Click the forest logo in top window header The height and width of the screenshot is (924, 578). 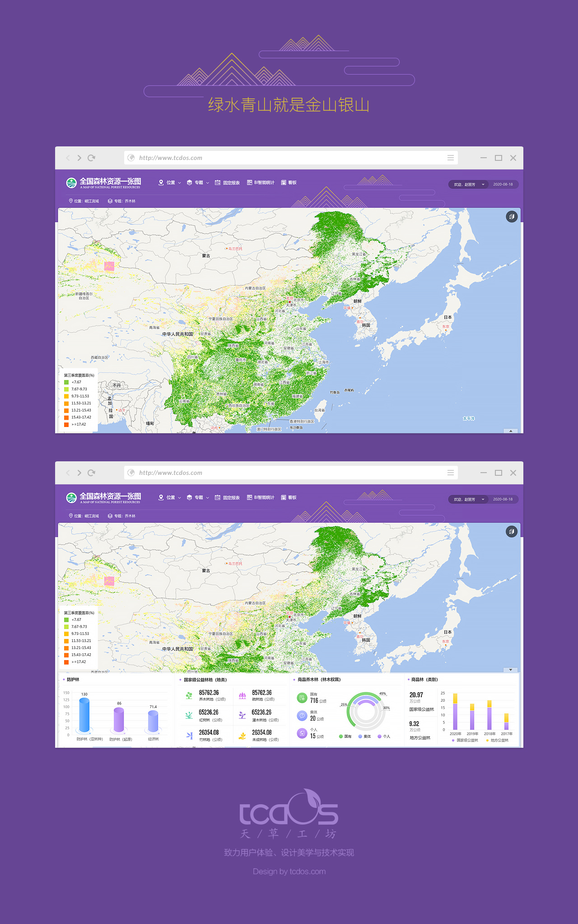click(71, 183)
